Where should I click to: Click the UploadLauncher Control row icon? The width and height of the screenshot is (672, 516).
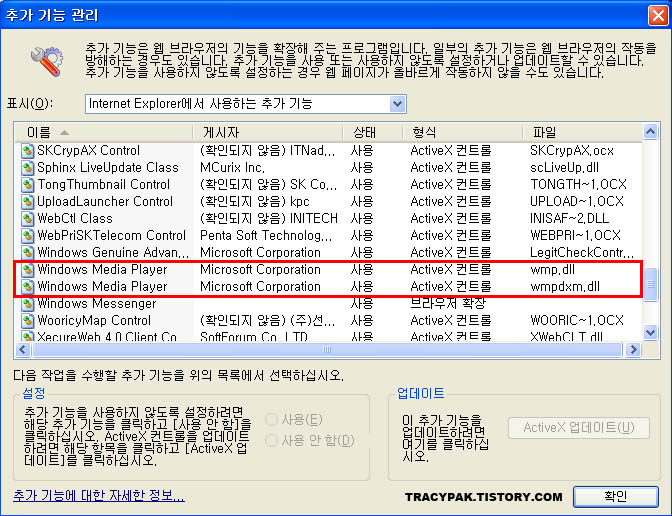point(28,202)
